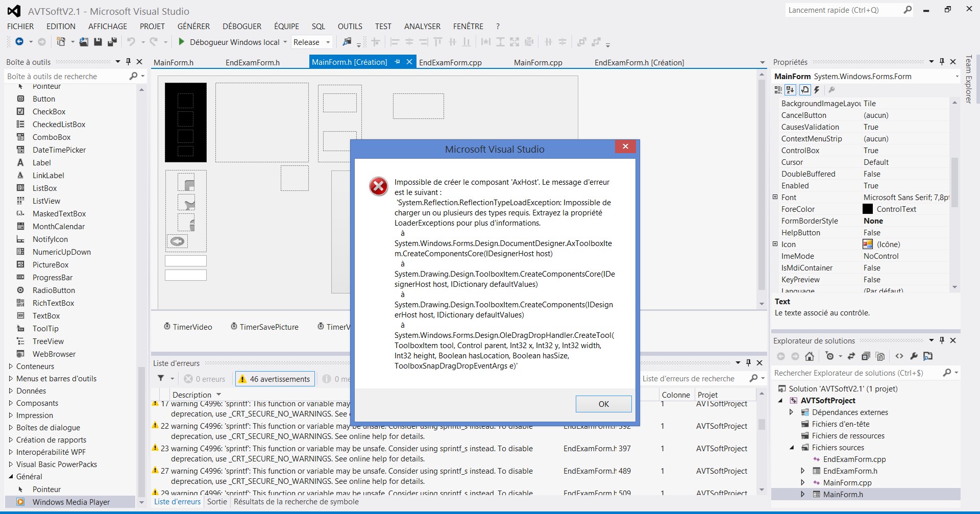Open Properties wrench in Solution Explorer toolbar
980x514 pixels.
pos(914,356)
